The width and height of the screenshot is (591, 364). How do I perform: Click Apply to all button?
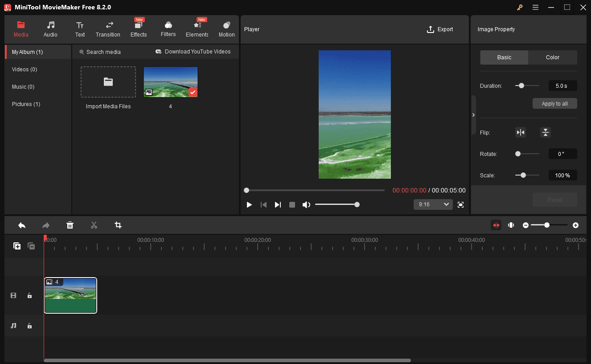(x=555, y=103)
